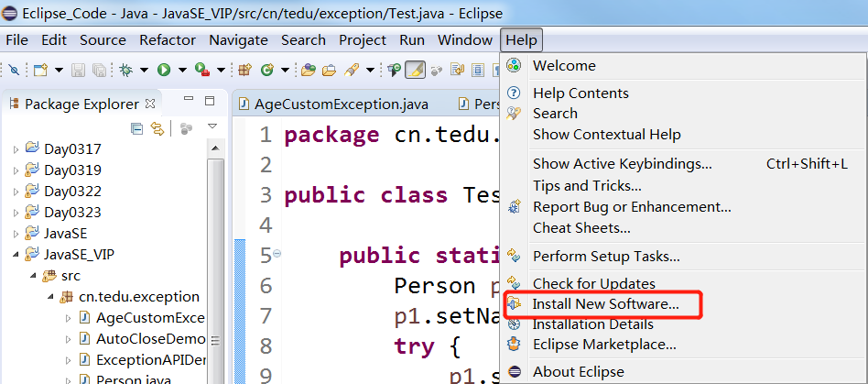Click the Save floppy disk icon
Image resolution: width=868 pixels, height=384 pixels.
coord(79,70)
